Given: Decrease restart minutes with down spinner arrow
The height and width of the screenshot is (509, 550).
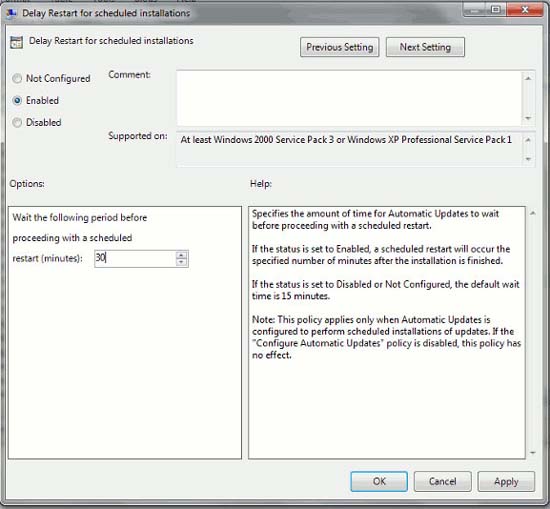Looking at the screenshot, I should pos(181,262).
